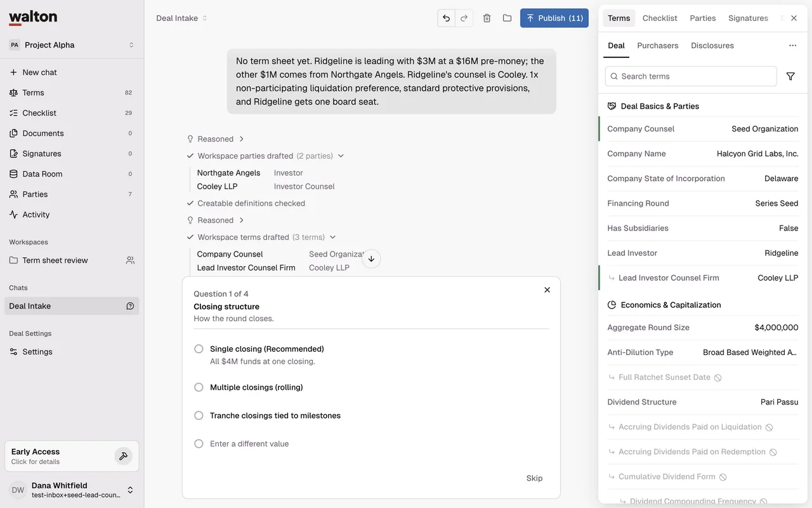
Task: Open the Signatures tab
Action: click(x=748, y=18)
